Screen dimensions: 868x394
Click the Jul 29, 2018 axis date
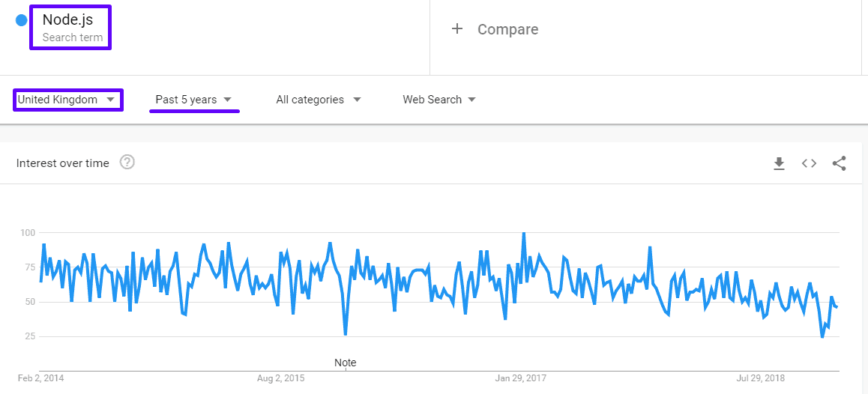[761, 378]
